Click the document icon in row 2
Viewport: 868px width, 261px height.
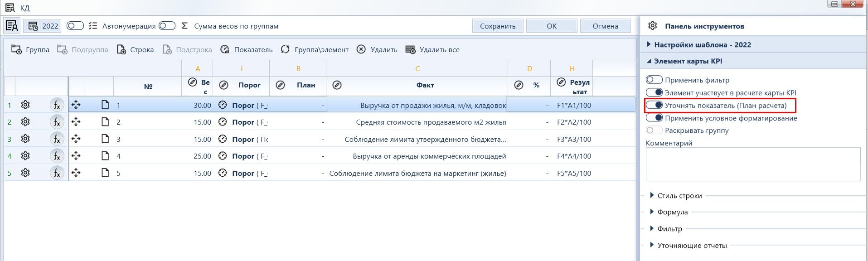pyautogui.click(x=105, y=121)
